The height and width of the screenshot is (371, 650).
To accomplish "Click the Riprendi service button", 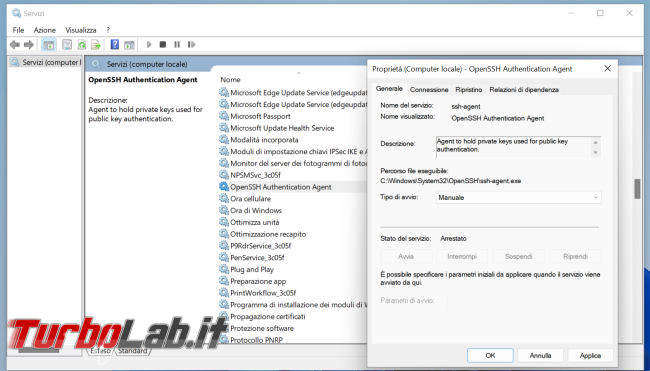I will [575, 256].
